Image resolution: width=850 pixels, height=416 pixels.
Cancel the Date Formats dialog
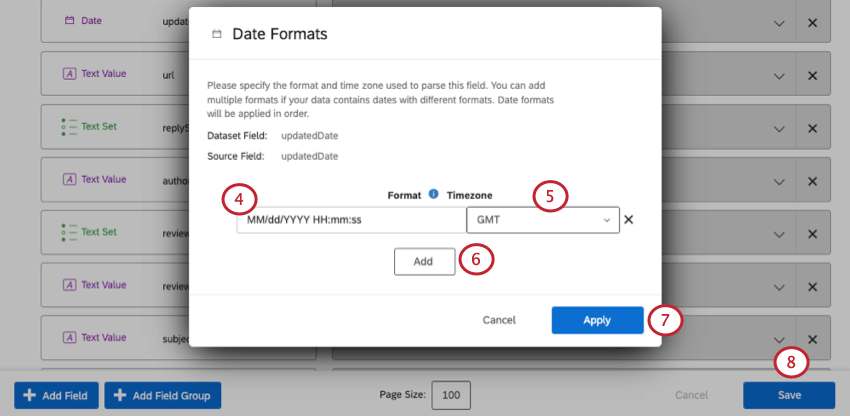tap(498, 320)
